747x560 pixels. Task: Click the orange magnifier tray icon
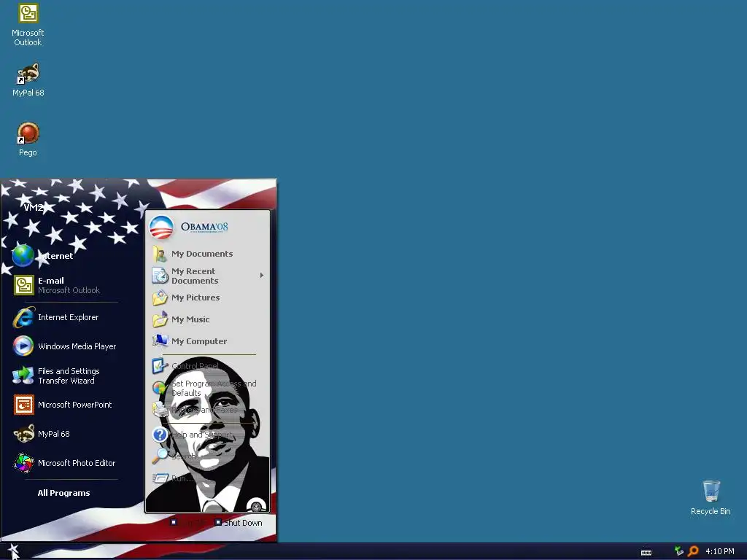[x=693, y=551]
